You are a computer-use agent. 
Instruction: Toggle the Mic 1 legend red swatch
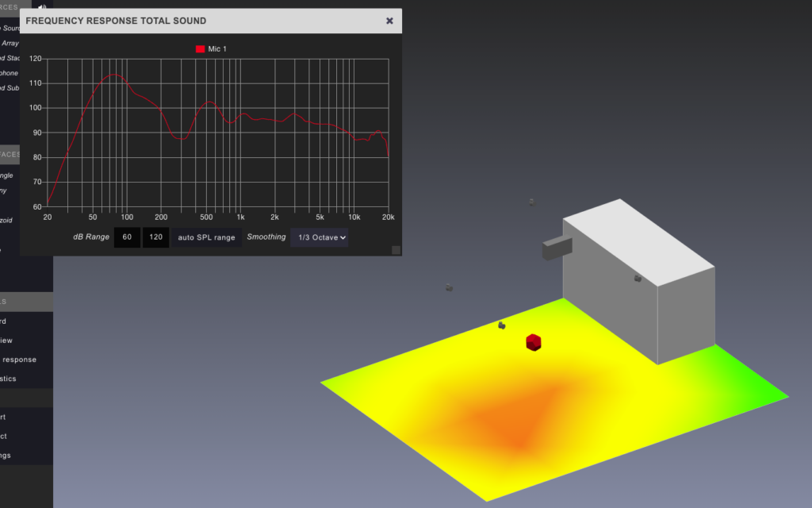[x=200, y=49]
